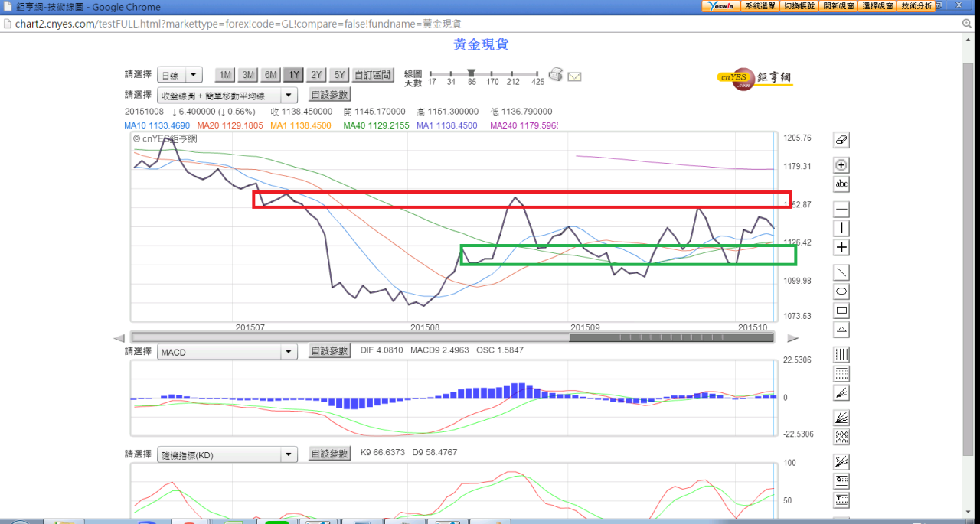
Task: Pick the horizontal line drawing tool
Action: tap(841, 210)
